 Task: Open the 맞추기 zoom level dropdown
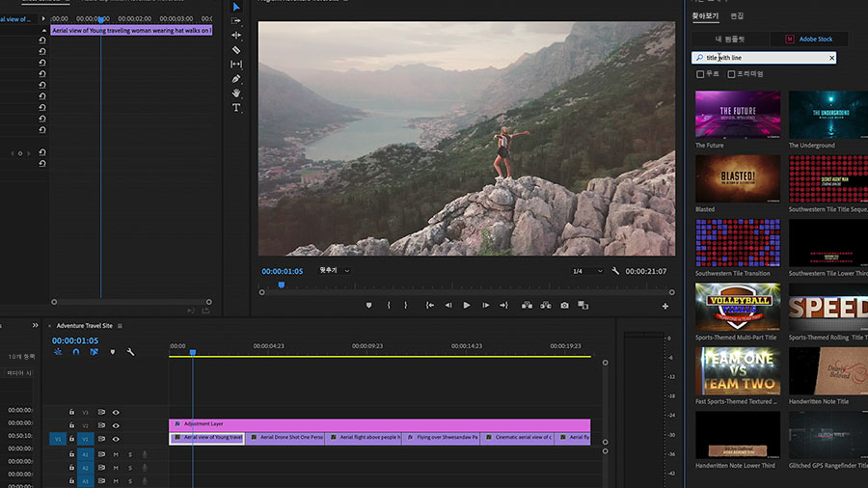(x=335, y=271)
